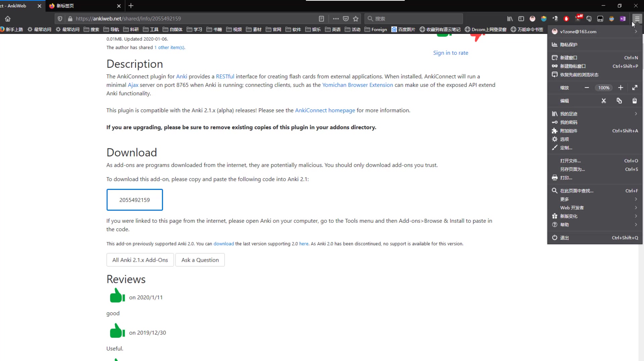Expand the 新版变化 submenu
The height and width of the screenshot is (361, 644).
click(x=595, y=216)
